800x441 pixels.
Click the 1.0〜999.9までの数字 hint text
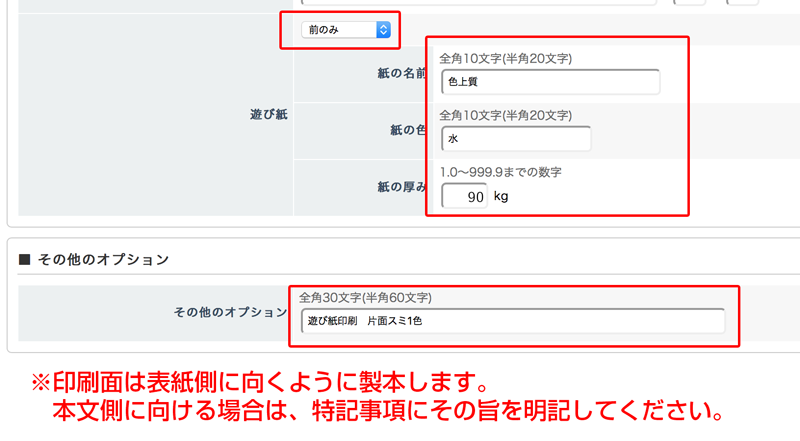(501, 172)
